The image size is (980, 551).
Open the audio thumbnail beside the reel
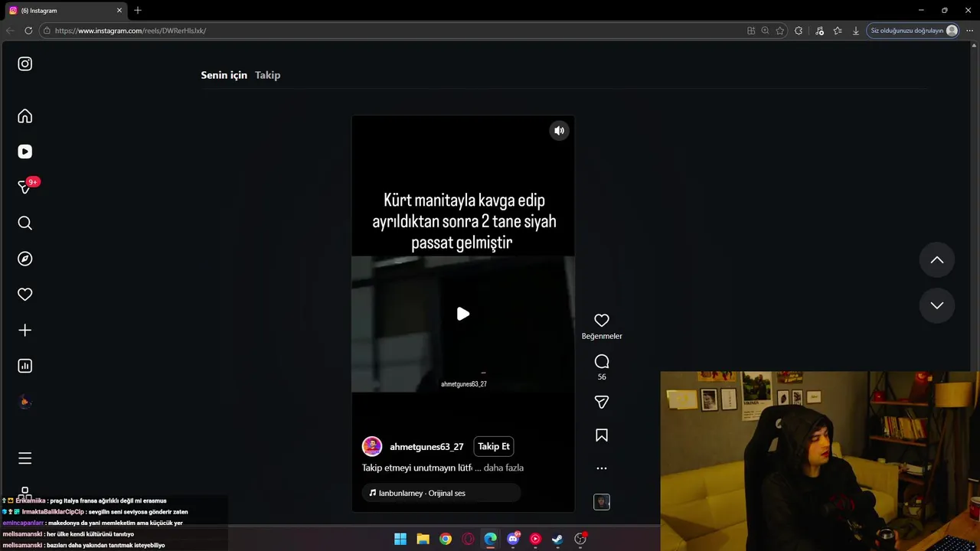(602, 502)
